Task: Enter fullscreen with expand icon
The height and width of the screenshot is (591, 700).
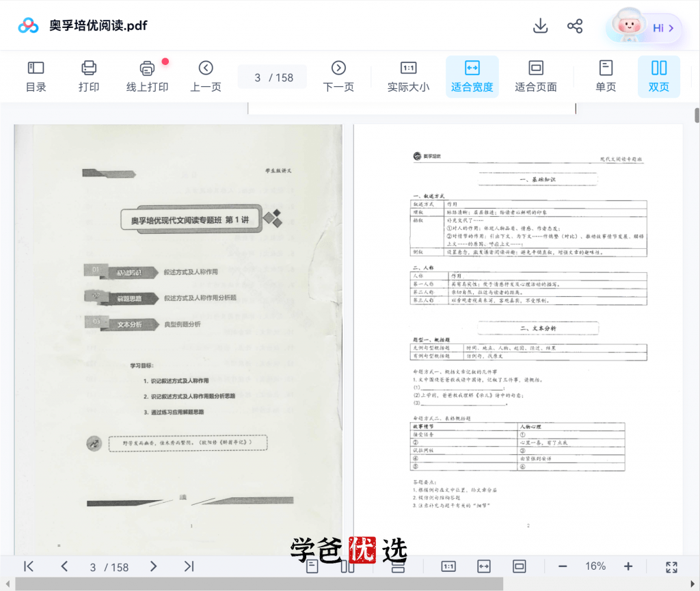Action: pos(671,567)
